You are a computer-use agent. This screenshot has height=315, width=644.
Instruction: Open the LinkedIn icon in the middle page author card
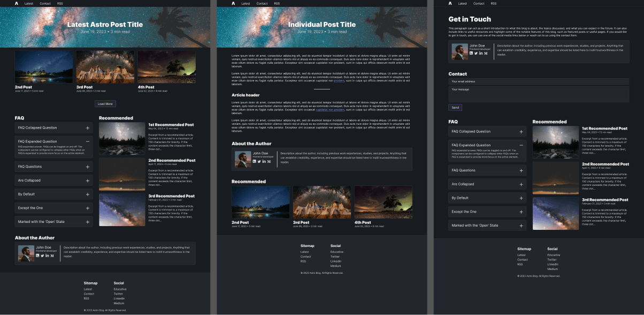point(264,161)
